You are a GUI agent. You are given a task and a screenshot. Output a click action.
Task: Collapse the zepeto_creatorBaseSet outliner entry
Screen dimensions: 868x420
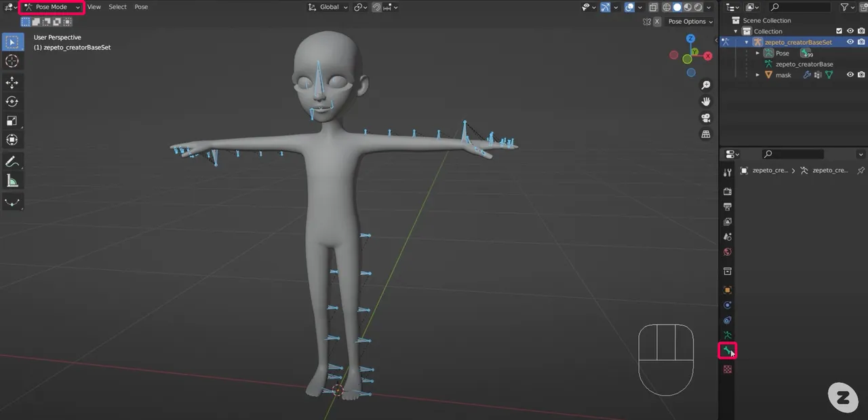click(746, 41)
